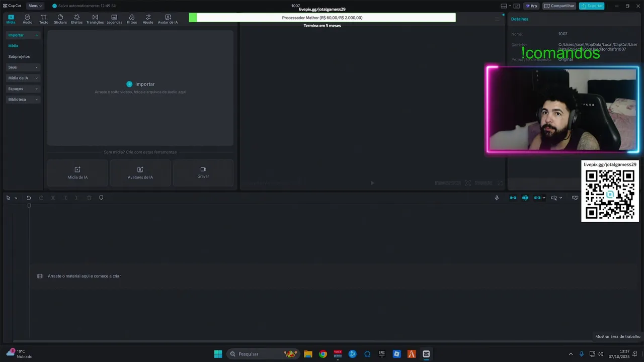Open Subprojetos in the sidebar
The image size is (644, 362).
[19, 57]
